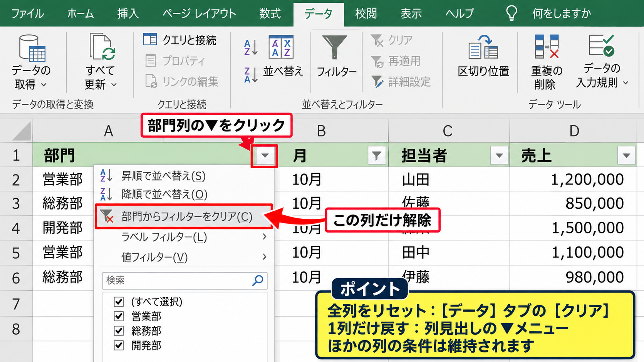
Task: Click the プロパティ icon
Action: 151,60
